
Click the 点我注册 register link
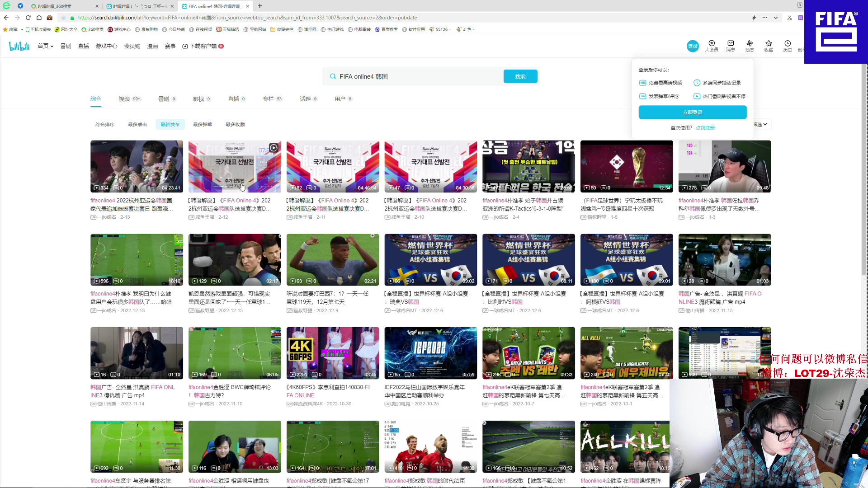705,128
